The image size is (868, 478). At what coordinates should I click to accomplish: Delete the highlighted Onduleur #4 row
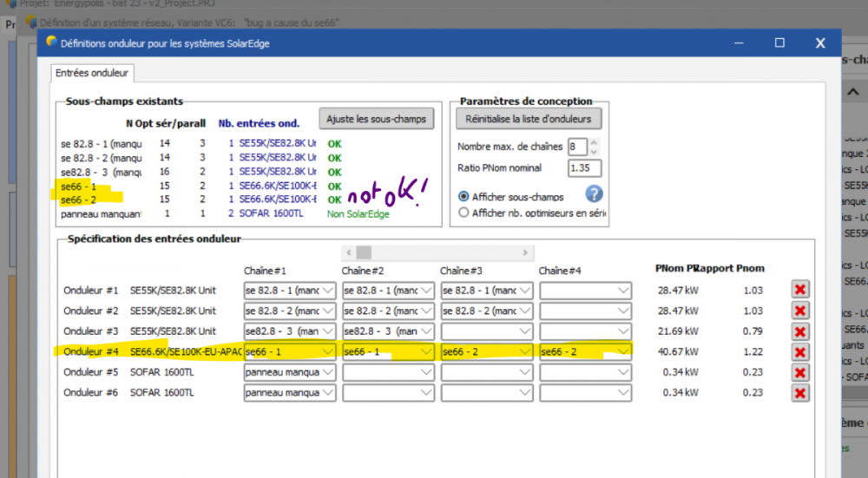click(800, 352)
